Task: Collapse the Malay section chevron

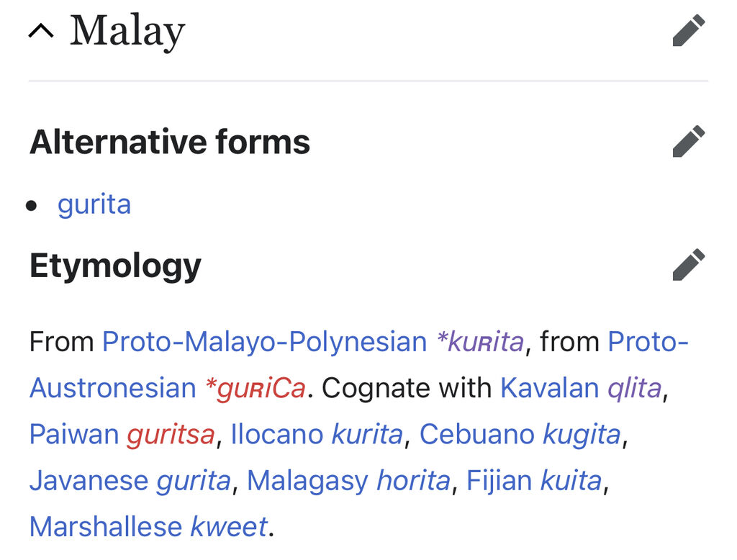Action: (41, 32)
